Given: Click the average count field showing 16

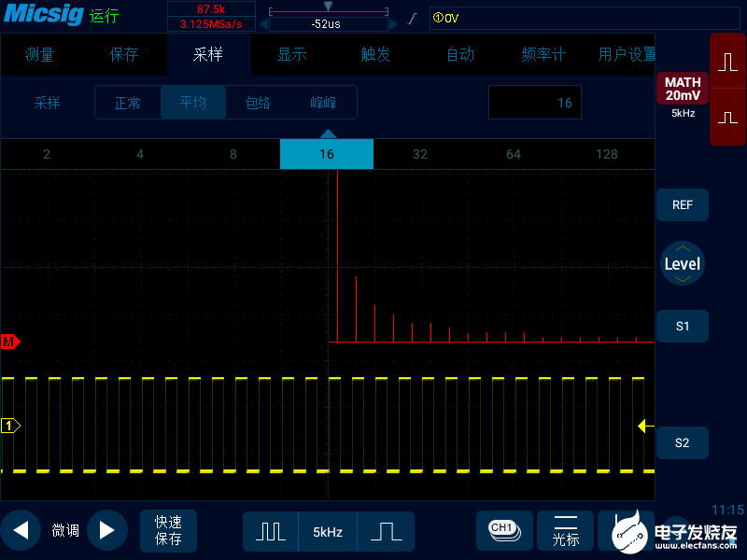Looking at the screenshot, I should pos(534,103).
